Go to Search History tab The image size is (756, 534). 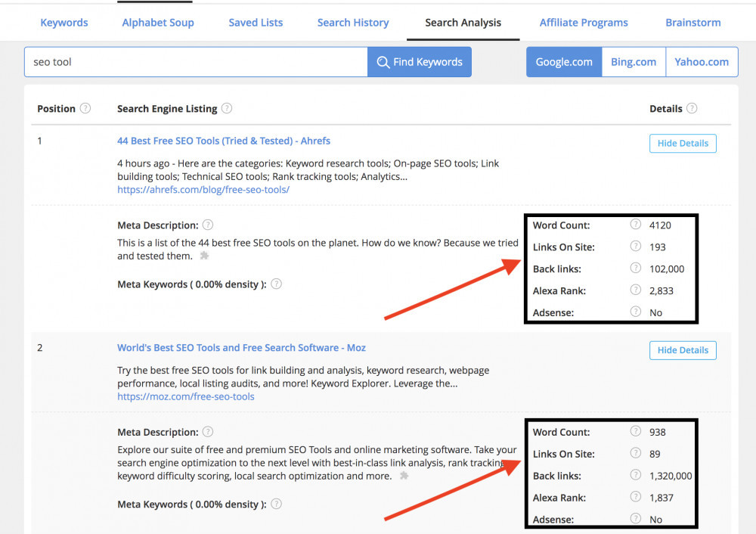(x=353, y=23)
